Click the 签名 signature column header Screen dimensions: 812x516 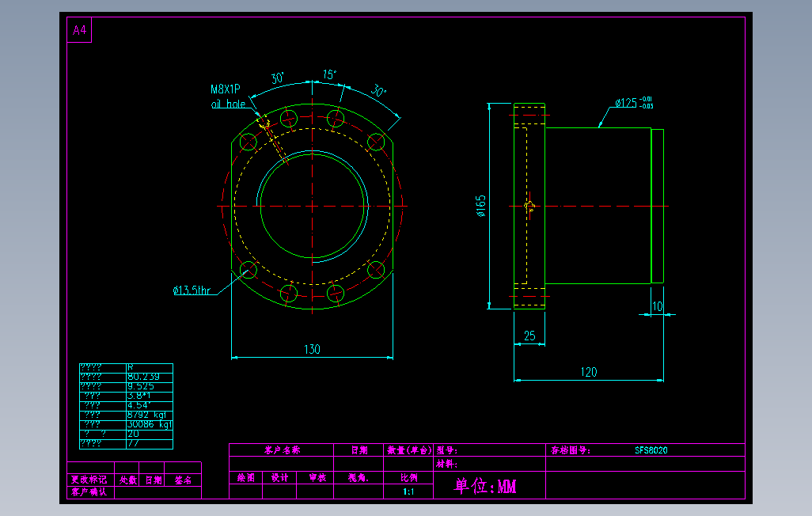[x=183, y=480]
